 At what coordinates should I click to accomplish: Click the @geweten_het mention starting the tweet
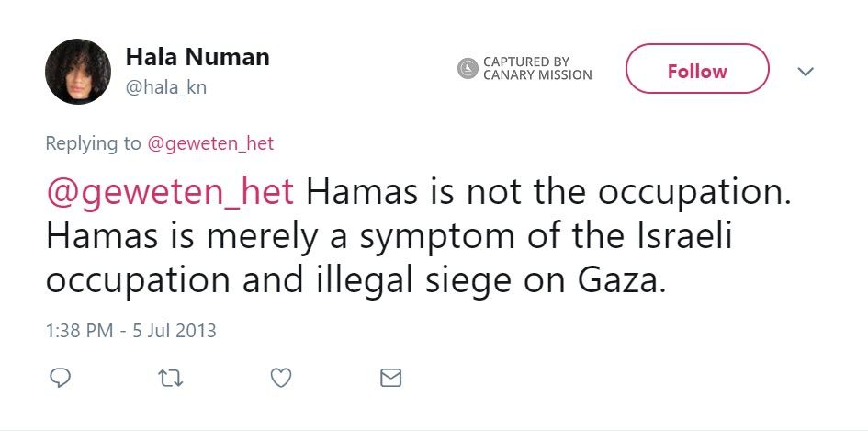point(171,192)
